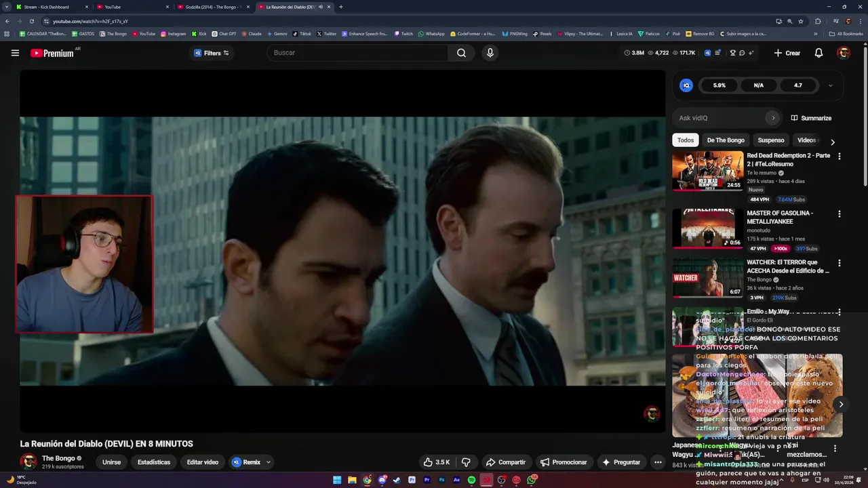Open the YouTube hamburger guide menu
868x488 pixels.
(x=15, y=53)
